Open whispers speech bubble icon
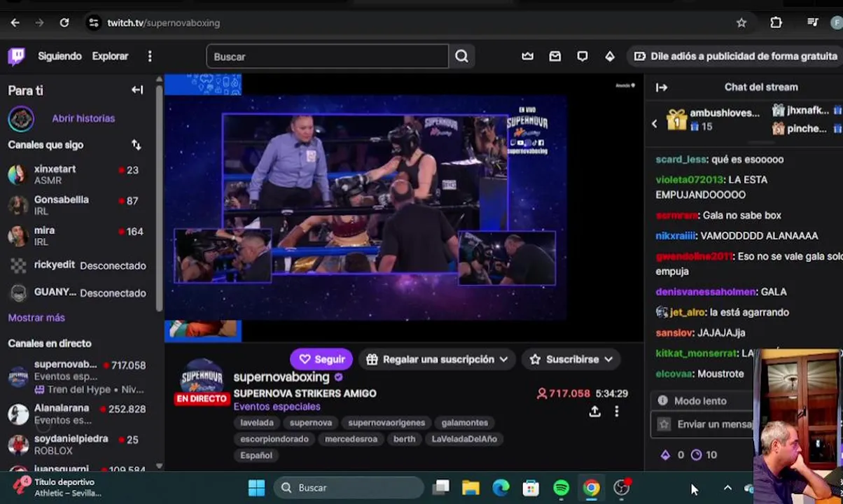843x504 pixels. click(583, 56)
